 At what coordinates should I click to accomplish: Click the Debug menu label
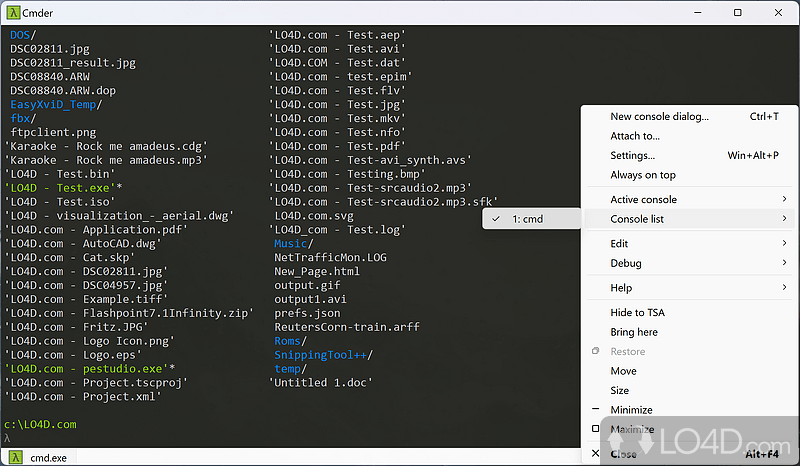click(x=626, y=263)
